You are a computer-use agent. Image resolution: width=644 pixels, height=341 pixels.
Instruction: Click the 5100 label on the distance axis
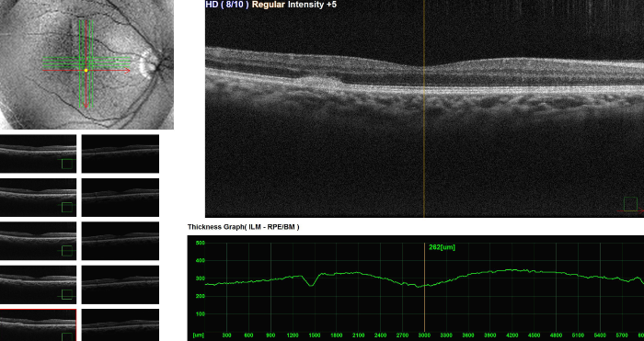(579, 335)
